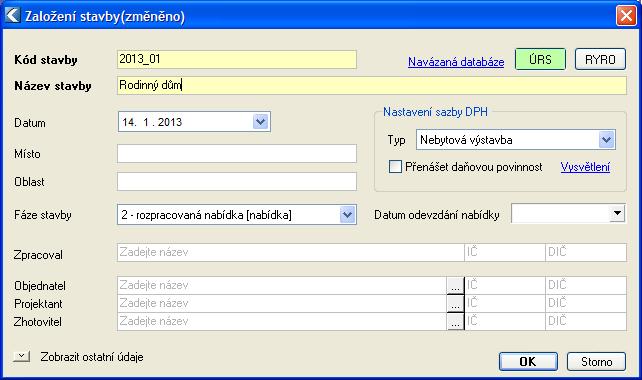The width and height of the screenshot is (642, 380).
Task: Click the Objednatel IČ field
Action: 505,285
